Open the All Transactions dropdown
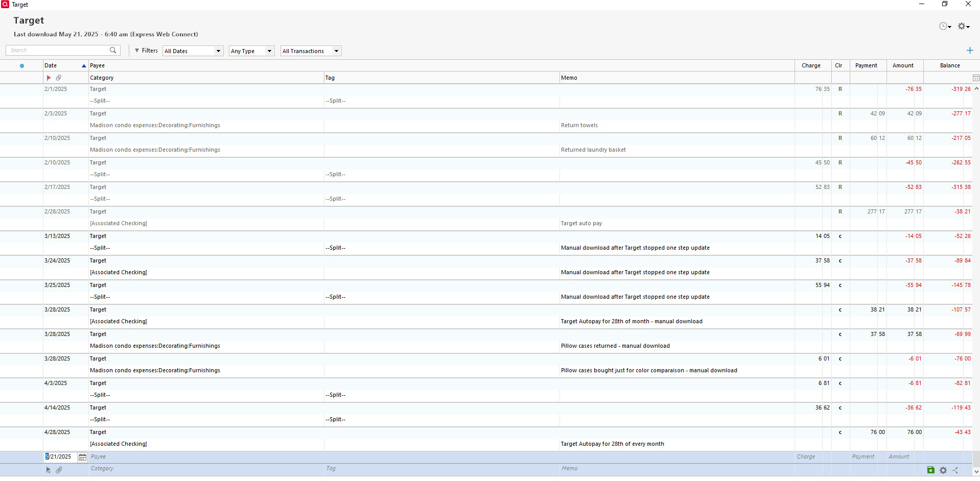The height and width of the screenshot is (481, 980). (311, 51)
